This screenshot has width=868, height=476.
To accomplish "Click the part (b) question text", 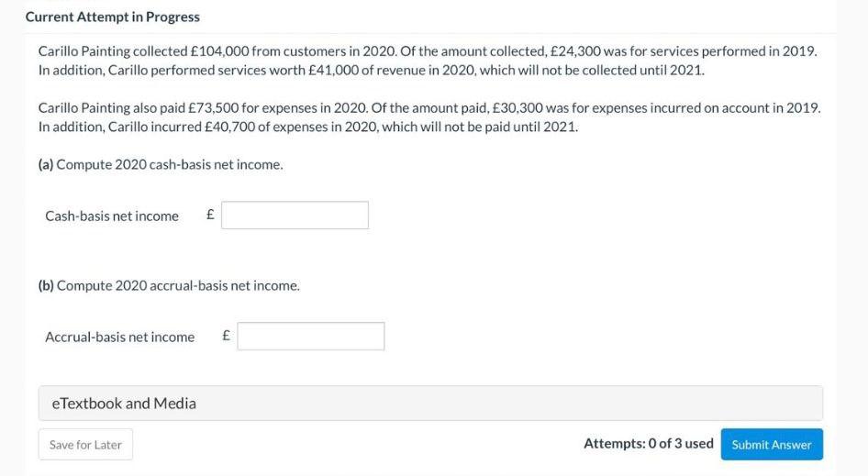I will tap(169, 285).
